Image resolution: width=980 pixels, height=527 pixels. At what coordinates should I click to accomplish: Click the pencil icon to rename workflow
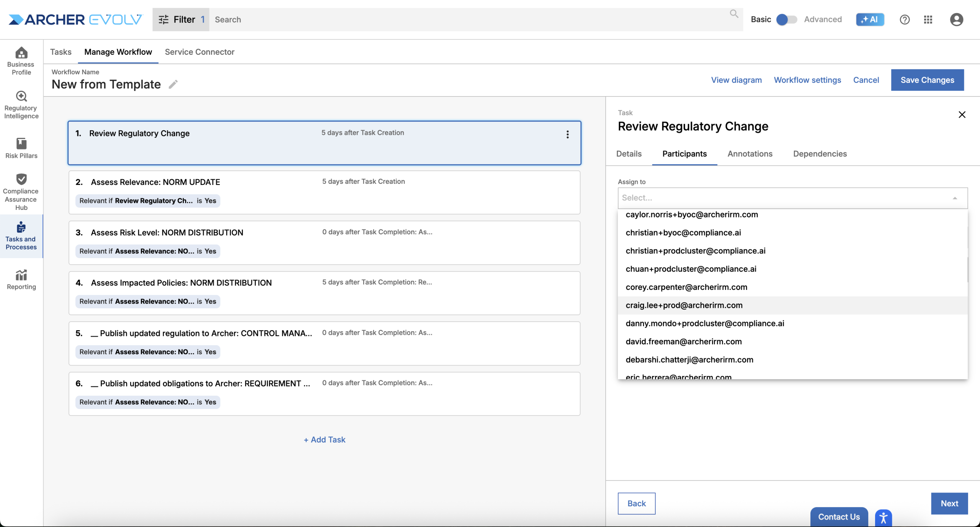coord(173,84)
